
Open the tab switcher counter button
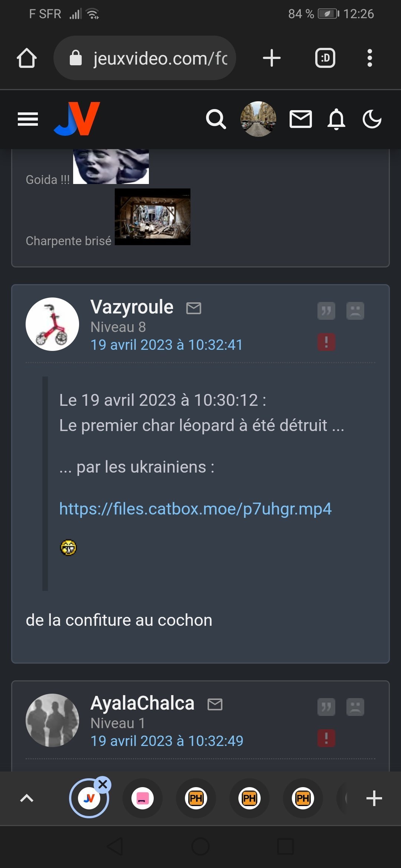tap(325, 58)
